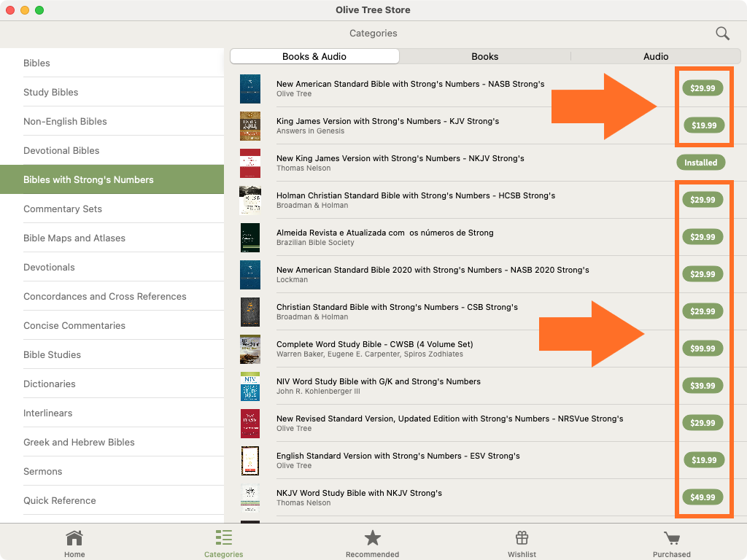Choose Interlinears from the category list
The height and width of the screenshot is (560, 747).
48,413
